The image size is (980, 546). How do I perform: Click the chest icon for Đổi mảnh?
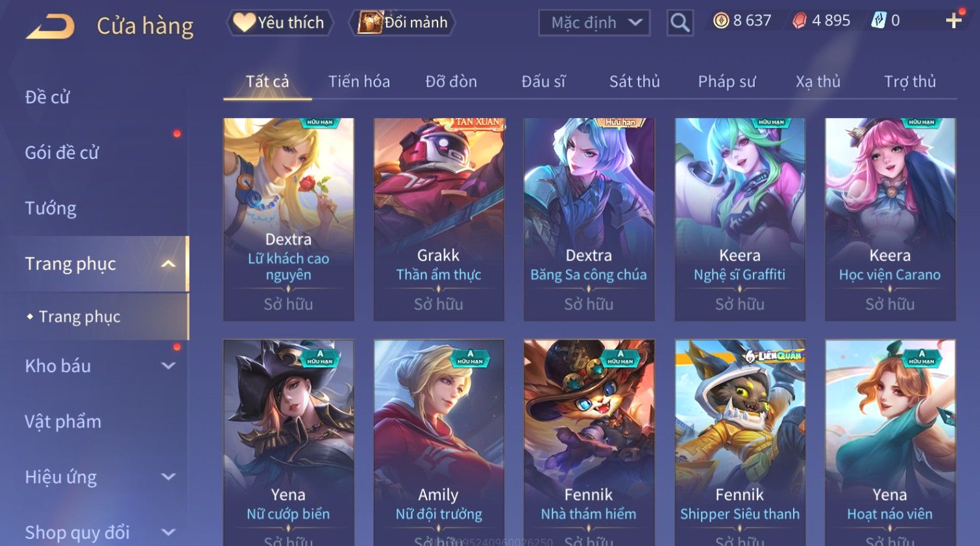370,23
